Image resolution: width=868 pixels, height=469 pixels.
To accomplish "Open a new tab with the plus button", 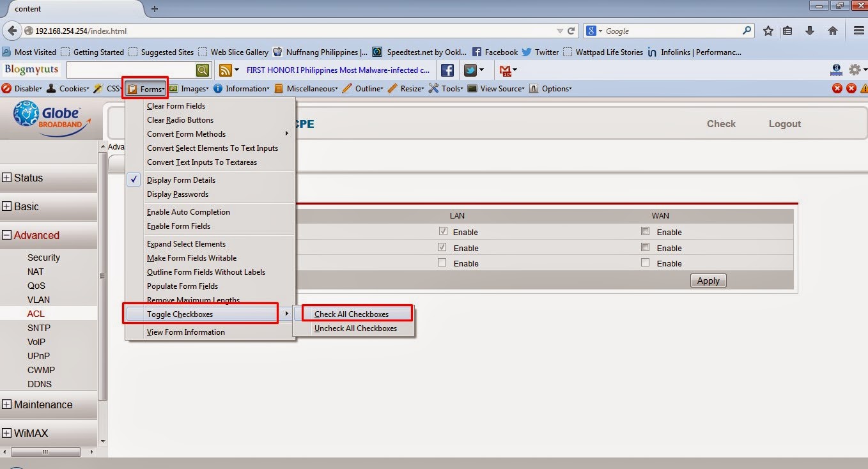I will tap(155, 8).
